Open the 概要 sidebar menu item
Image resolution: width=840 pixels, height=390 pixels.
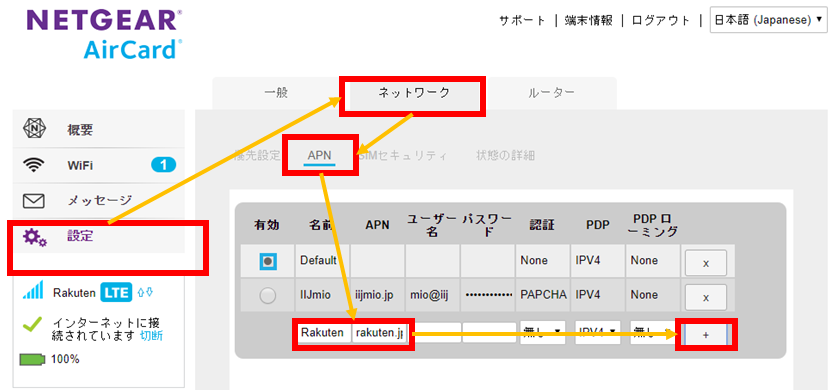[98, 130]
